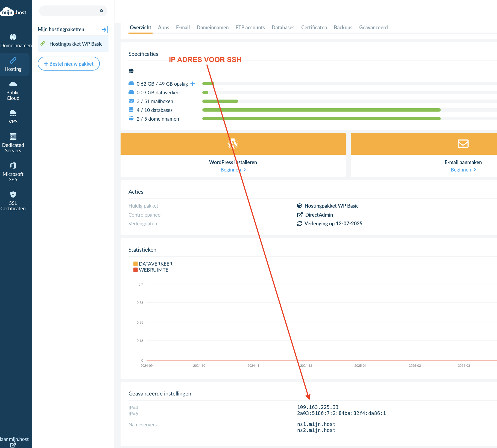Open Domeinnamen globe icon in sidebar
This screenshot has width=497, height=448.
(13, 37)
